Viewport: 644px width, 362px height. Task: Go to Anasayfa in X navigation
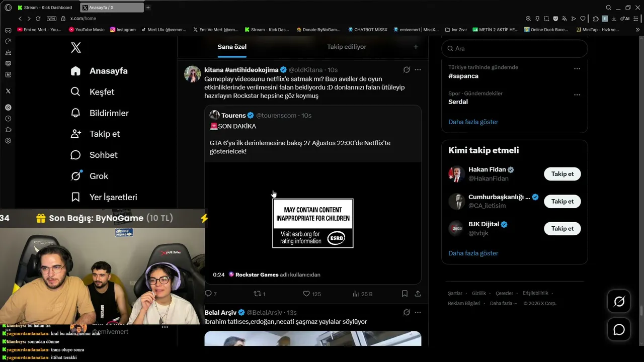click(x=99, y=71)
